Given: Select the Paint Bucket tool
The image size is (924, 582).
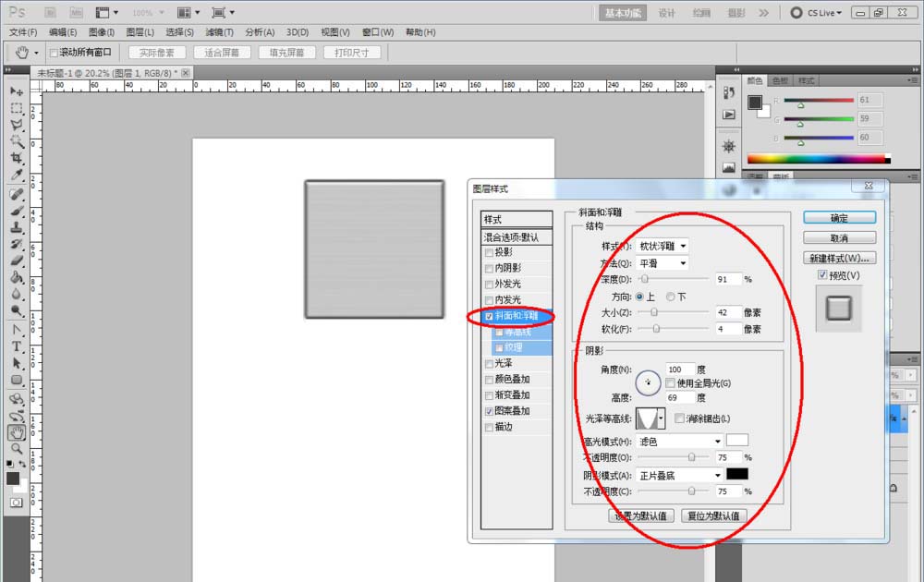Looking at the screenshot, I should pos(17,277).
